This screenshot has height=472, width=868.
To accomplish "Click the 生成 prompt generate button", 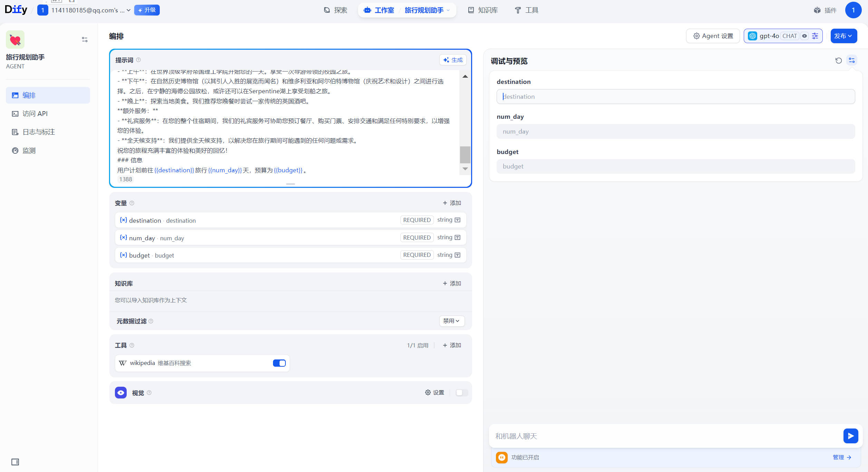I will coord(453,60).
